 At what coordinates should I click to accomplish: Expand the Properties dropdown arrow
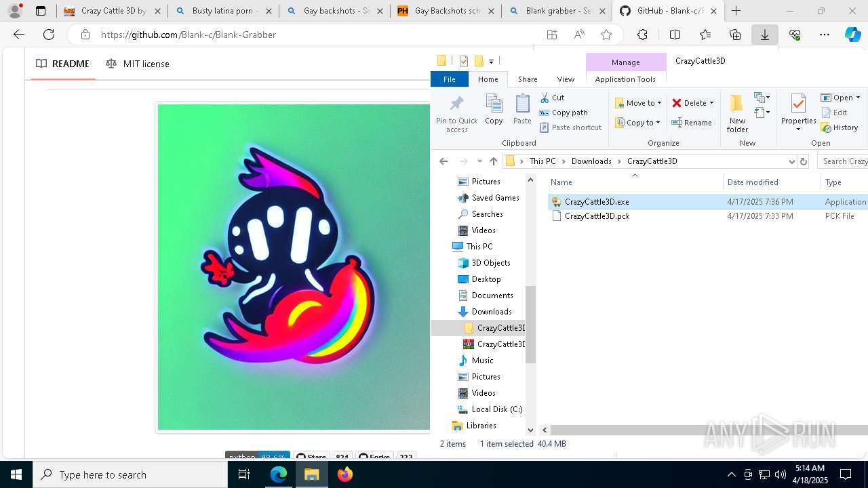click(798, 129)
